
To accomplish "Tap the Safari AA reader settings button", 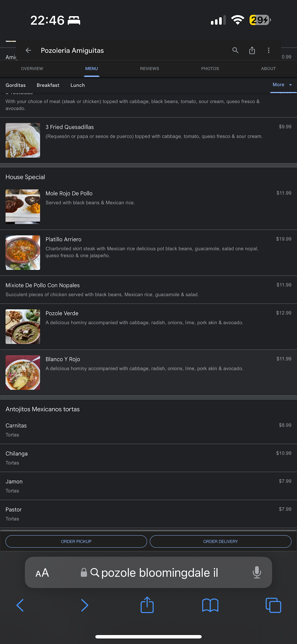I will [42, 573].
